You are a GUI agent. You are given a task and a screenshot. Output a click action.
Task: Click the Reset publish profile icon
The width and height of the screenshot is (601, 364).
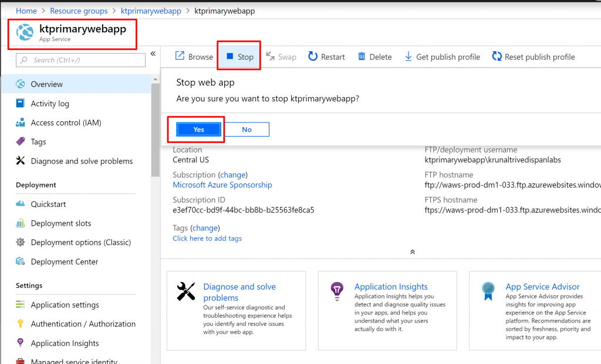pos(497,56)
